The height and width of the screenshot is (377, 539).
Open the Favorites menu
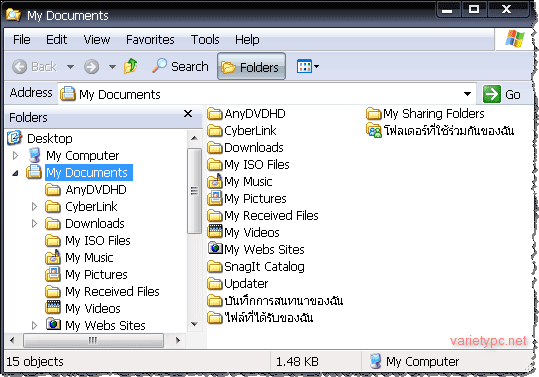coord(150,40)
